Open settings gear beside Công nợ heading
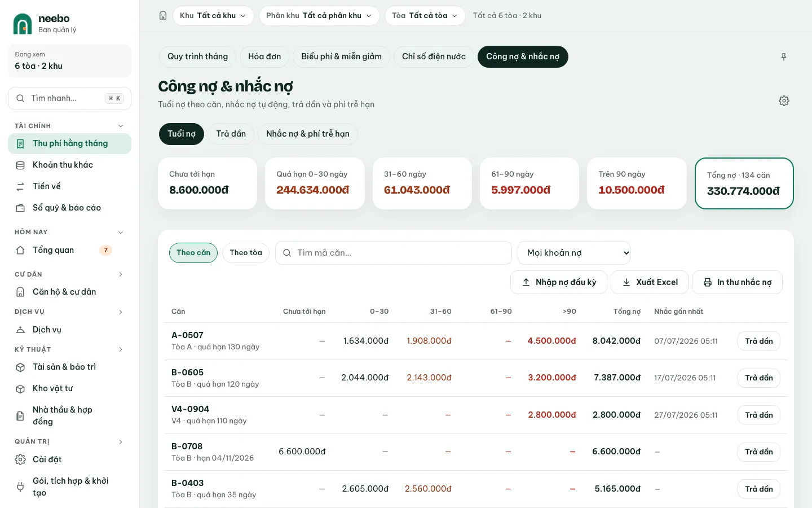This screenshot has height=508, width=812. (784, 100)
